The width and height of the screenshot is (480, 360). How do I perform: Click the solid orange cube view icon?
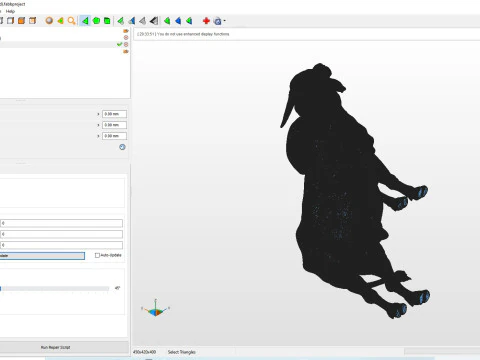click(x=21, y=21)
